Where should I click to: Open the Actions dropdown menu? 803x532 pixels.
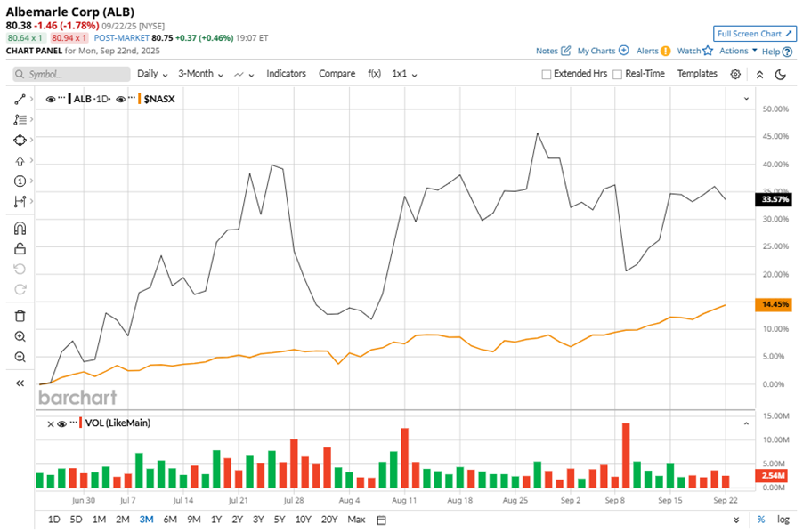[x=738, y=51]
